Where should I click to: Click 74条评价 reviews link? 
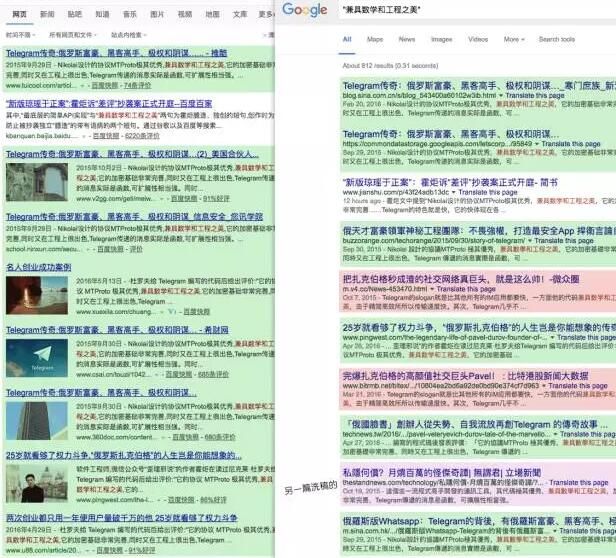138,85
